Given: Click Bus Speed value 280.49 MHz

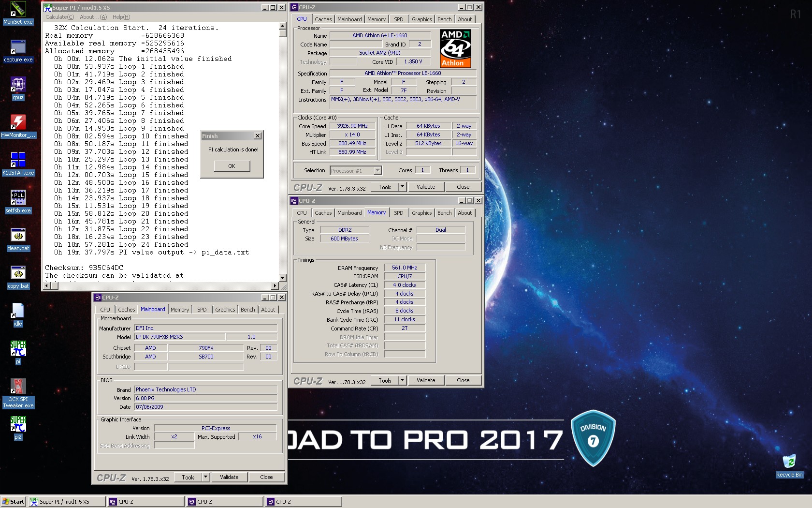Looking at the screenshot, I should pos(352,143).
